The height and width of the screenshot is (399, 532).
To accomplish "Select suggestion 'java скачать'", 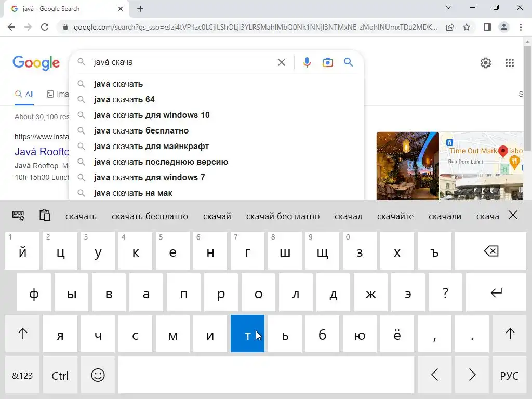I will coord(217,84).
